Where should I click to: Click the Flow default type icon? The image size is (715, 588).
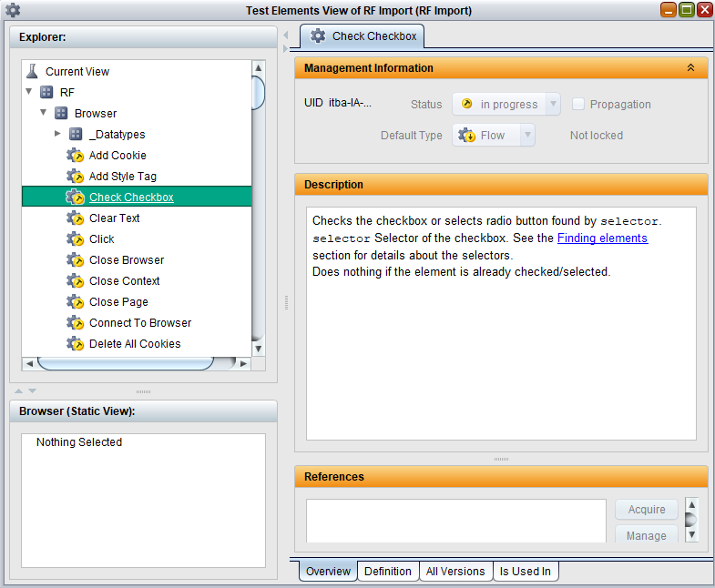tap(467, 136)
